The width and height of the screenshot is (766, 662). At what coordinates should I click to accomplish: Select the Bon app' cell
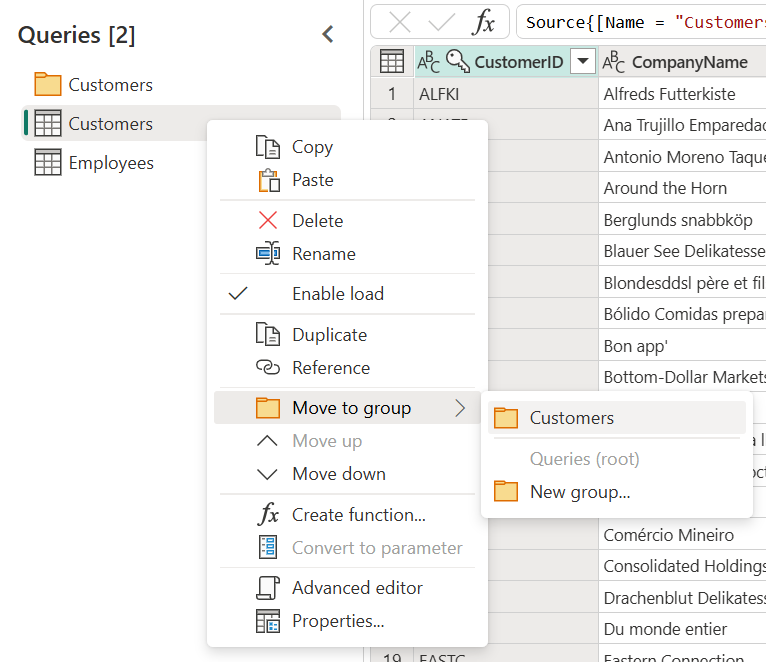click(x=682, y=345)
